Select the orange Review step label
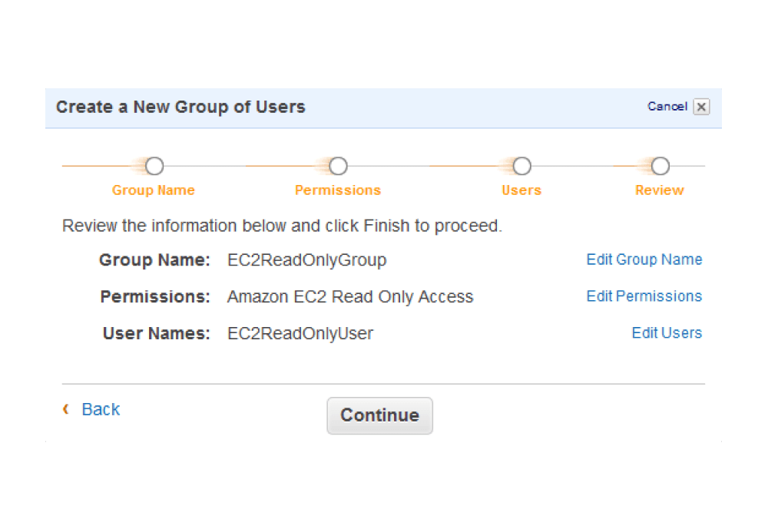The height and width of the screenshot is (532, 768). pyautogui.click(x=660, y=190)
